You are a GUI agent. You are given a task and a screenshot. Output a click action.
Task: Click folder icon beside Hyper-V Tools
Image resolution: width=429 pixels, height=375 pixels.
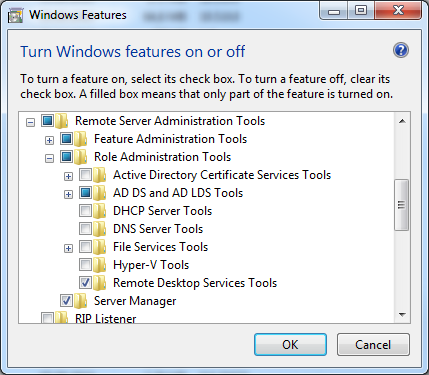tap(100, 265)
